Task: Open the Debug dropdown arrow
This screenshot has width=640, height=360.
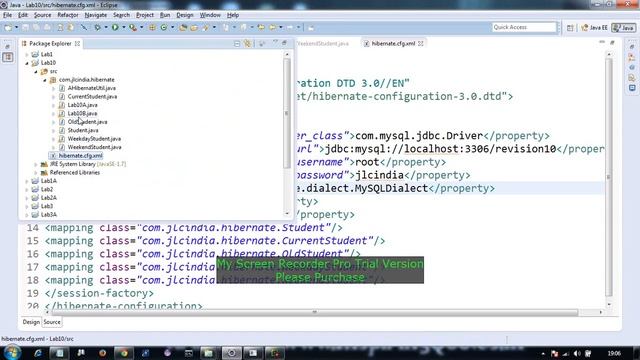Action: click(x=106, y=27)
